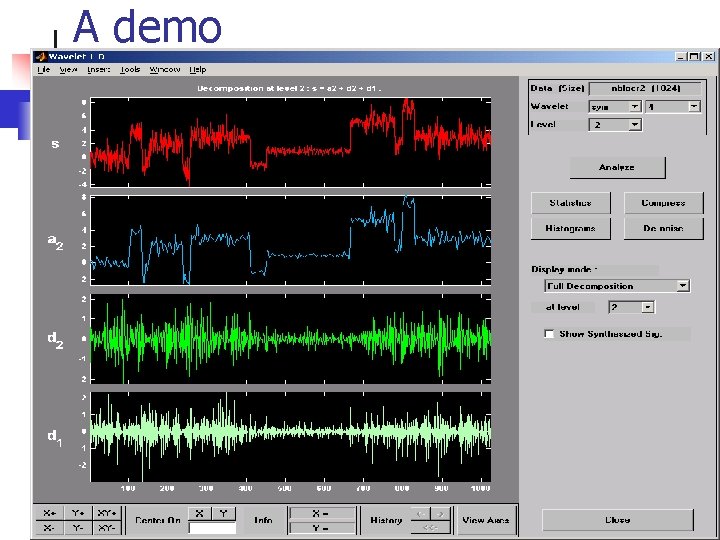Click the XY+ zoom button
This screenshot has width=720, height=540.
coord(107,513)
